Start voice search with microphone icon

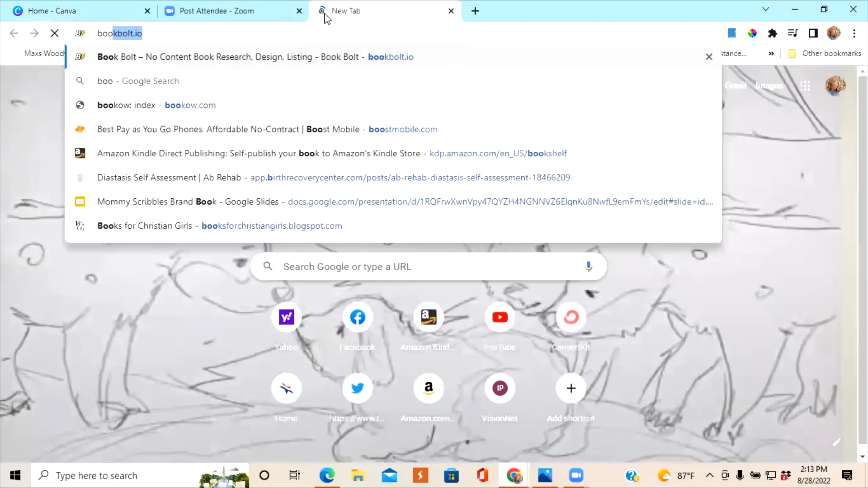pos(589,267)
